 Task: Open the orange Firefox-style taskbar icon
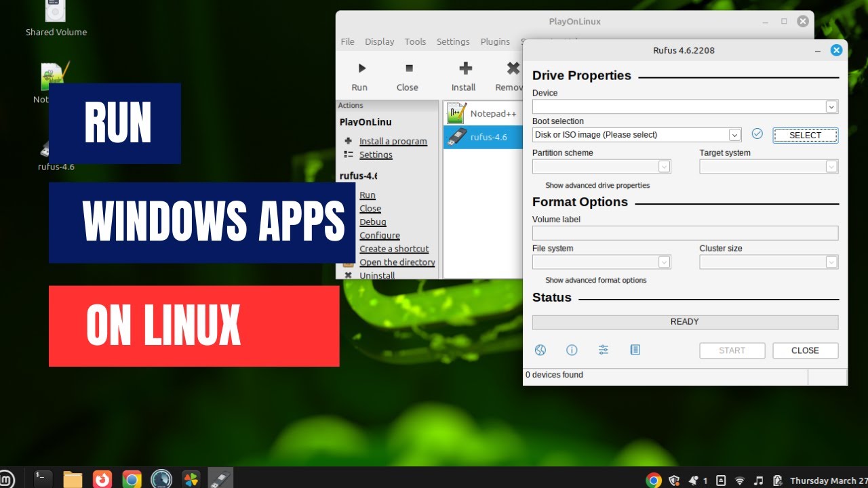tap(102, 479)
